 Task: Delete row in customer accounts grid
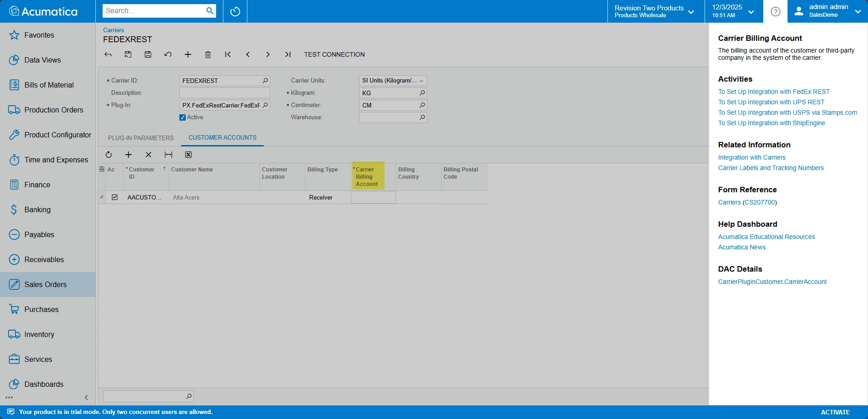point(148,155)
